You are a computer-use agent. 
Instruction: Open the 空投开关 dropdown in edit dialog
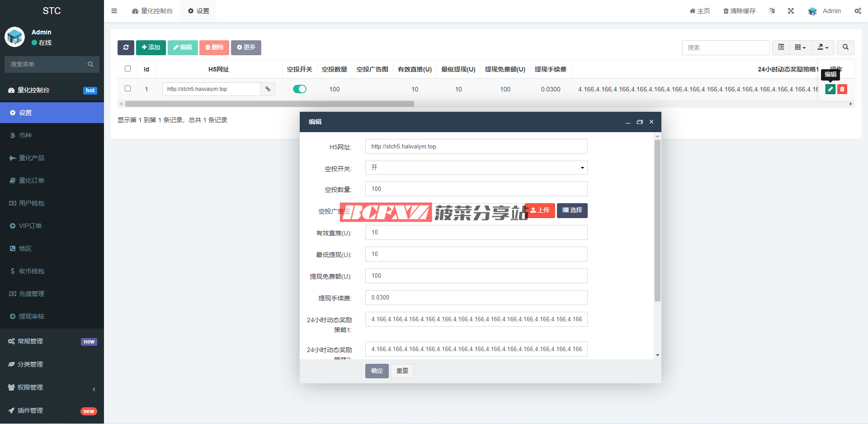[476, 168]
